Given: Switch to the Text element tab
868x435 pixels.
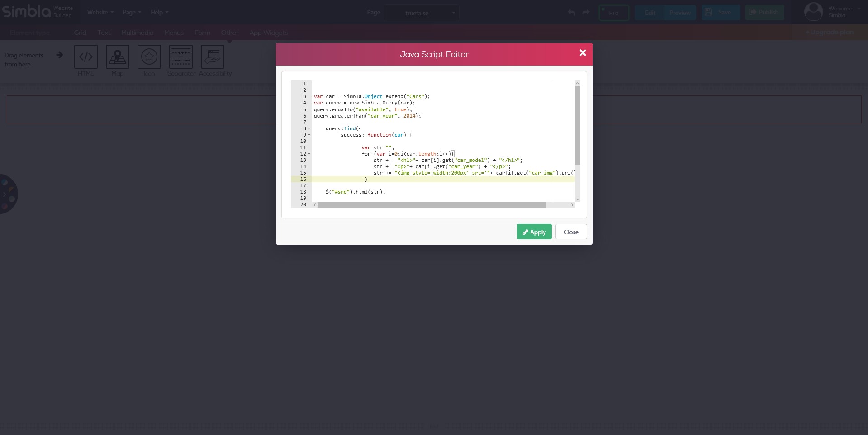Looking at the screenshot, I should point(104,33).
